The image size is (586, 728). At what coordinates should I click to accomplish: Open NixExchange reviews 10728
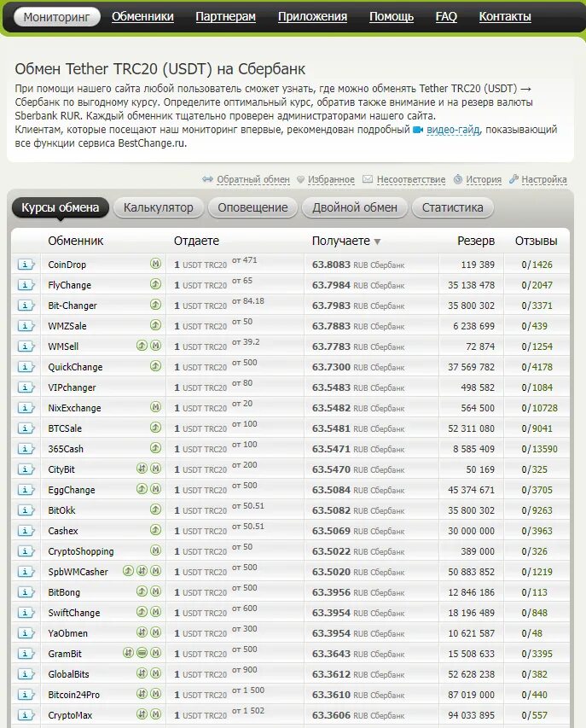click(545, 408)
